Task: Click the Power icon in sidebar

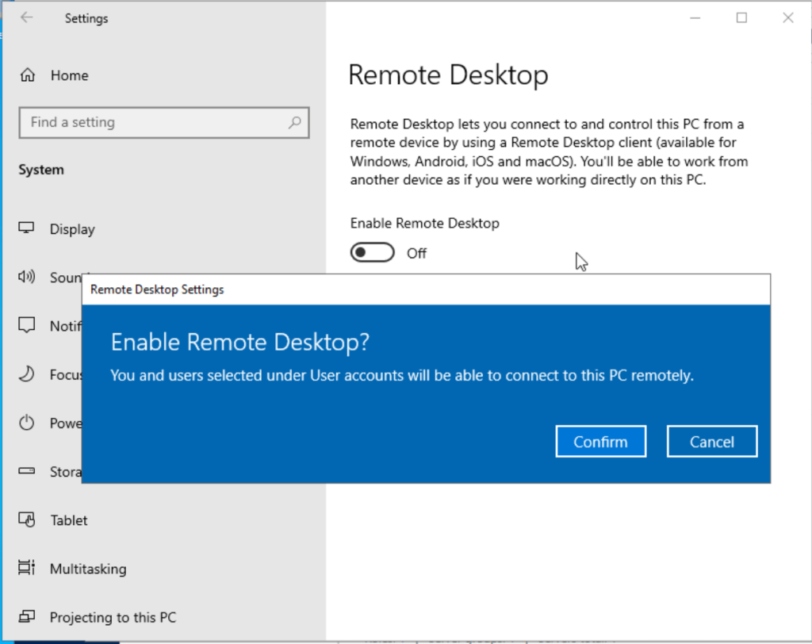Action: point(28,423)
